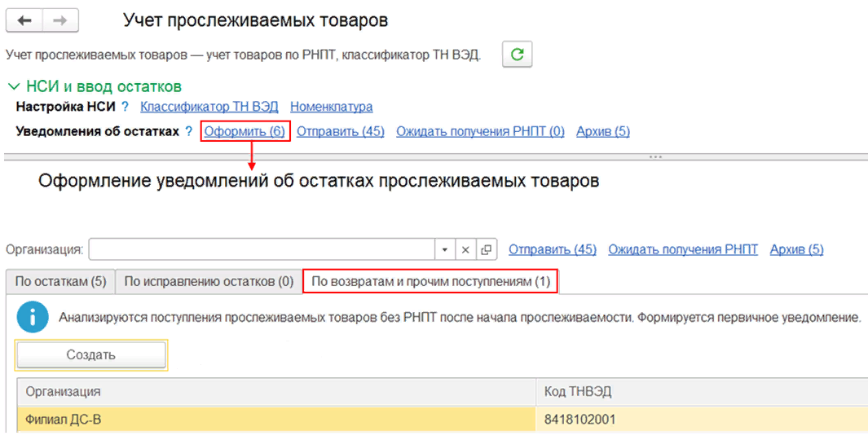
Task: Open help question mark beside Настройка НСИ
Action: (126, 107)
